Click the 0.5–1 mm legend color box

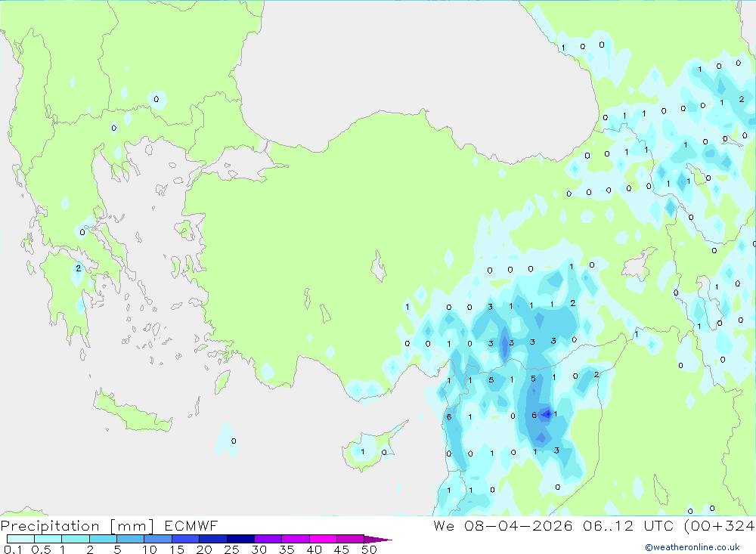pyautogui.click(x=48, y=539)
